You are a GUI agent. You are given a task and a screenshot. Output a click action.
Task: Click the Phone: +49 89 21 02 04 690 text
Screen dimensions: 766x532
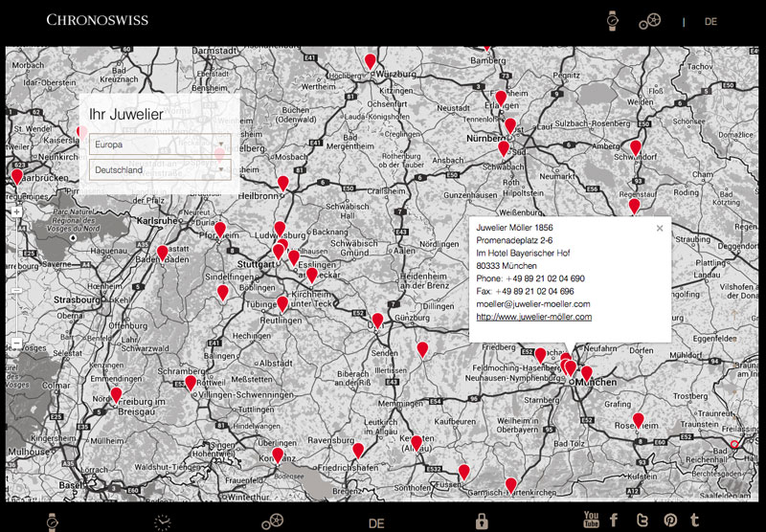tap(530, 278)
